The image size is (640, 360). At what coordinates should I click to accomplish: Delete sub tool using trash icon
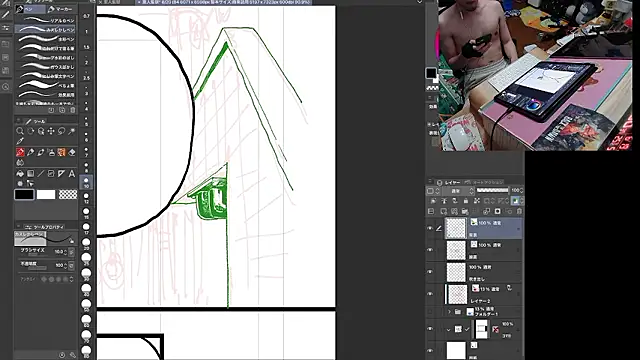click(x=73, y=110)
